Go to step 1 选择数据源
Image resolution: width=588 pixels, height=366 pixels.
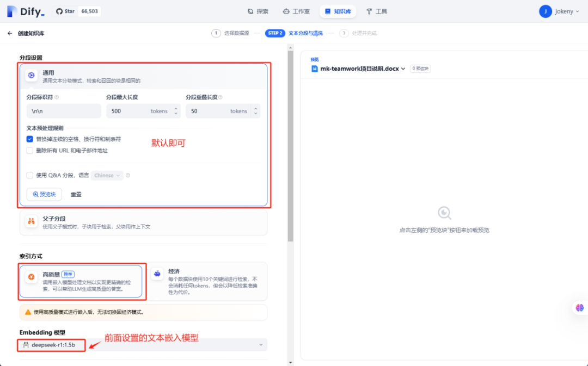230,33
